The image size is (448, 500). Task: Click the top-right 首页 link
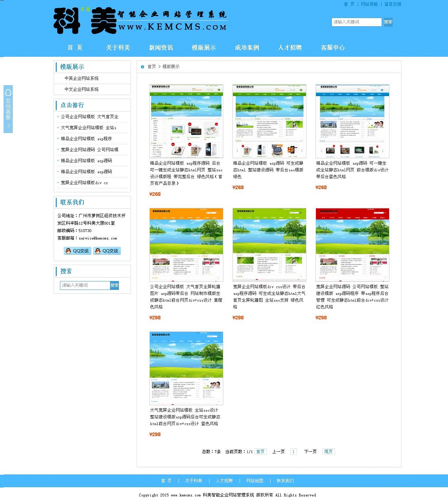pyautogui.click(x=349, y=4)
